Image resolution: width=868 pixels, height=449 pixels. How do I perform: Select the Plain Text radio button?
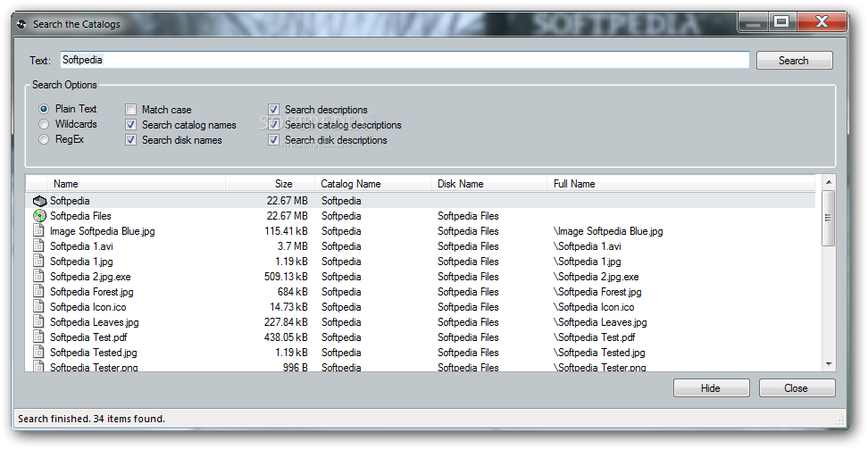[44, 109]
